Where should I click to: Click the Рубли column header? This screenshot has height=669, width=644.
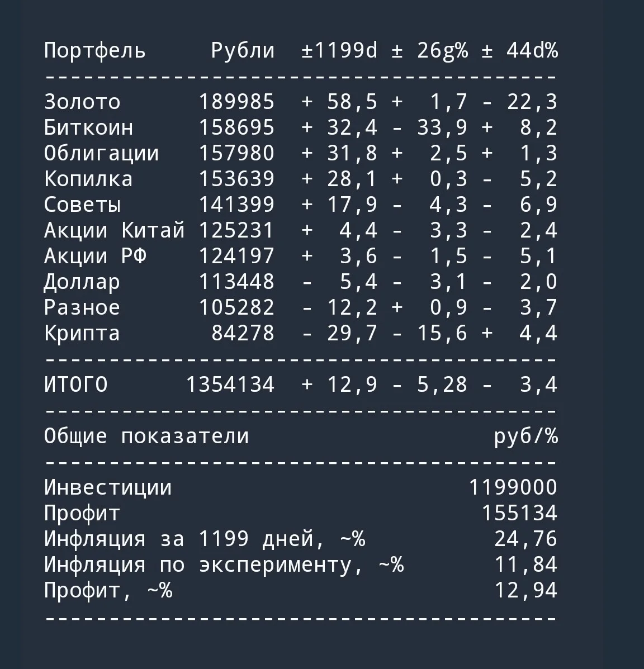243,50
